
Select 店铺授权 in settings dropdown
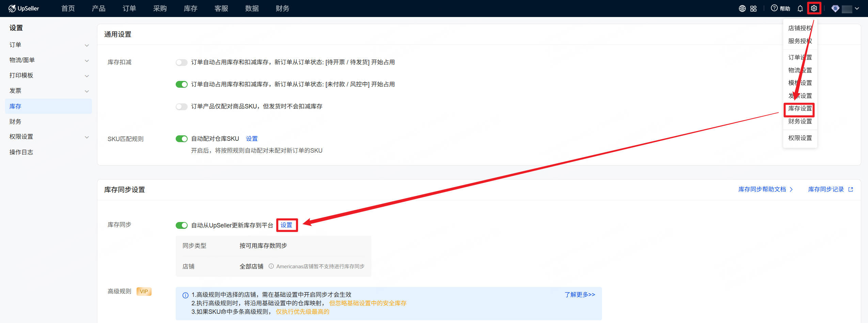800,28
